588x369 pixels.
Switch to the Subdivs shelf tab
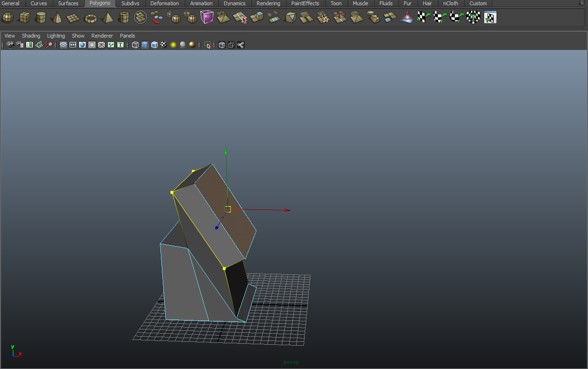(130, 3)
